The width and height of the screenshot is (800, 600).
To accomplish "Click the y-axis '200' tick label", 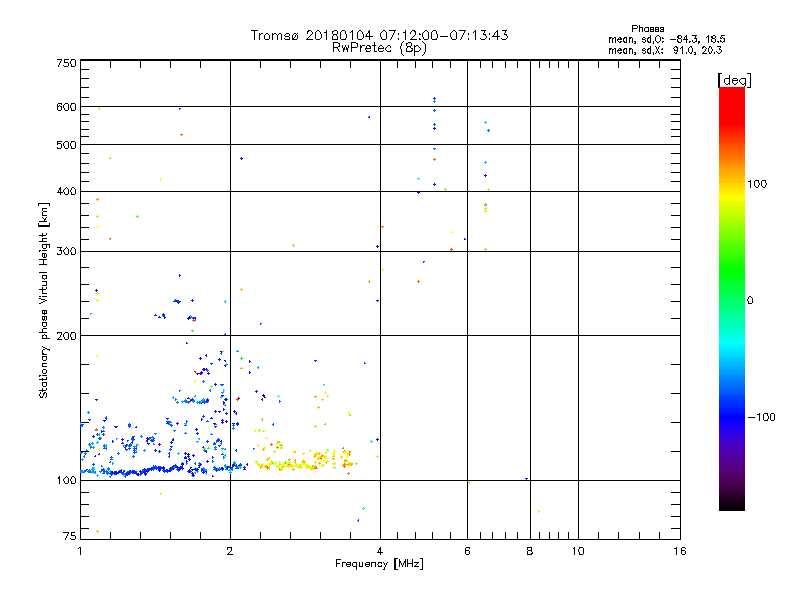I will (x=66, y=336).
